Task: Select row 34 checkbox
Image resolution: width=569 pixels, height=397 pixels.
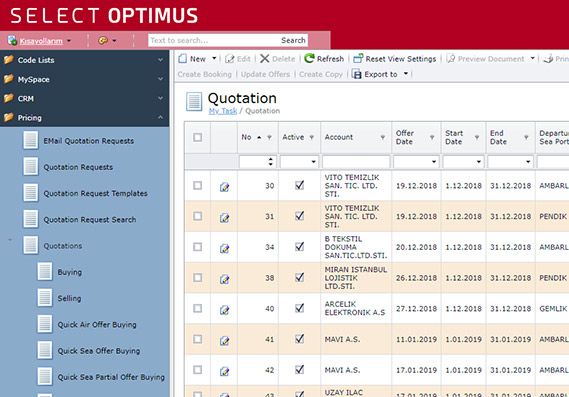Action: point(197,247)
